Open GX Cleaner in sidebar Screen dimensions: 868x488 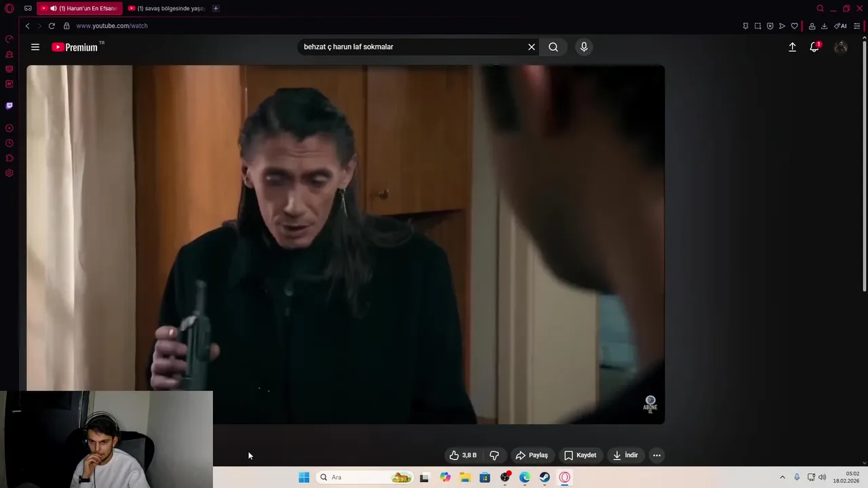click(x=9, y=54)
